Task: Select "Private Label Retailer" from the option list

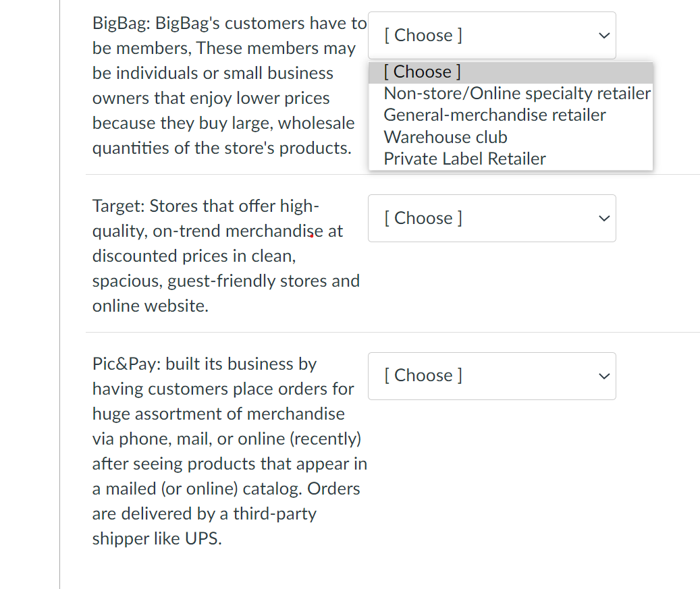Action: pos(464,159)
